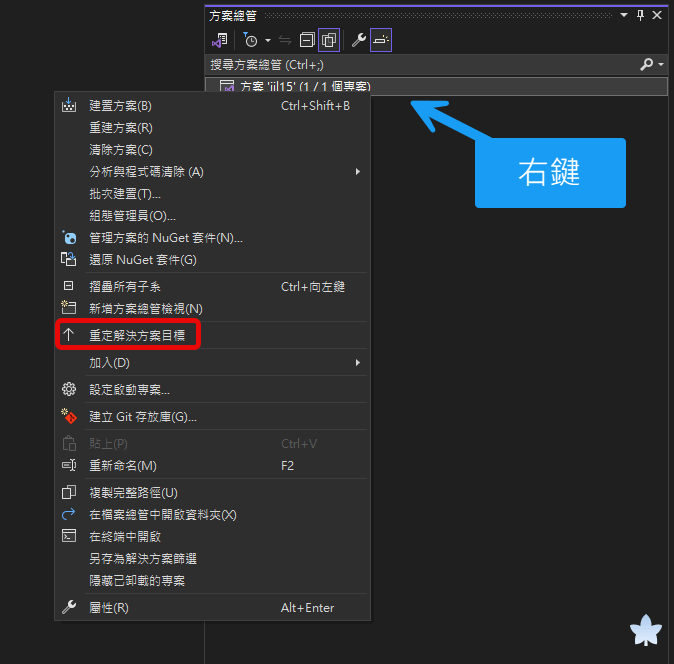
Task: Open the 方案總管 window options dropdown arrow
Action: [x=624, y=15]
